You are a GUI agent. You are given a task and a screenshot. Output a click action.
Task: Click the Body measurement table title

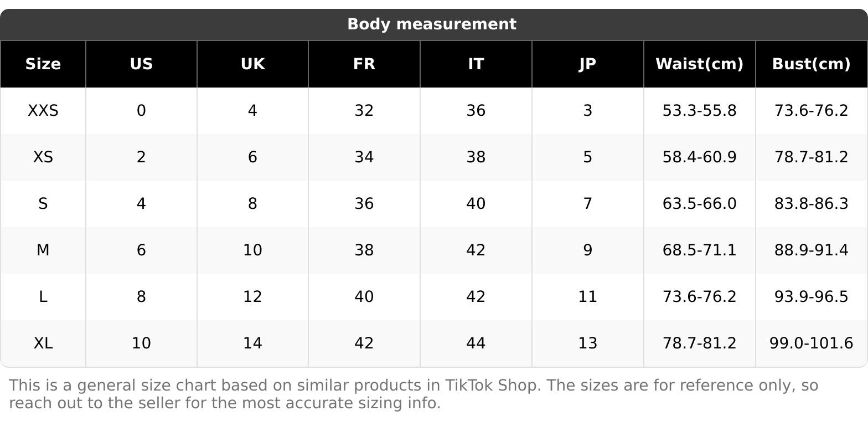432,24
